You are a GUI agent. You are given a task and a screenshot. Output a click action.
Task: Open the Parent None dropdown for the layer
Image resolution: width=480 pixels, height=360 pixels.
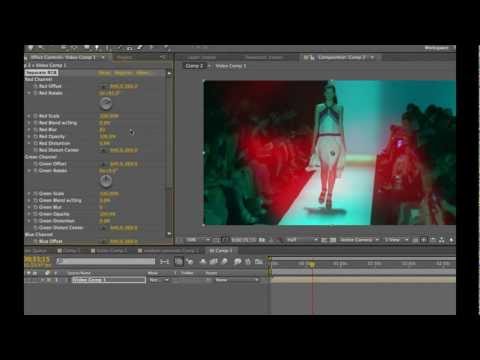click(x=237, y=280)
